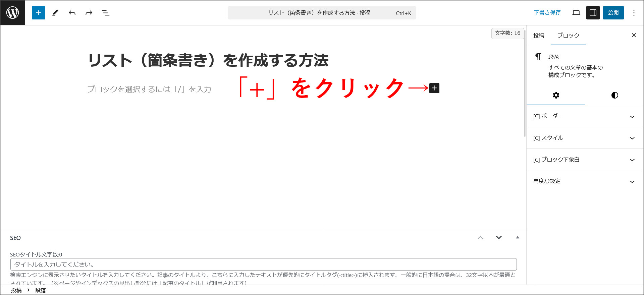Redo the last undone edit
The height and width of the screenshot is (295, 644).
(89, 13)
